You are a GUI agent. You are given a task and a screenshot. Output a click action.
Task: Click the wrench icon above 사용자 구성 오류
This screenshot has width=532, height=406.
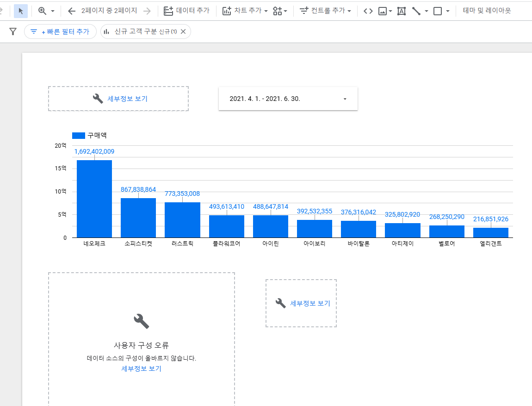click(142, 321)
